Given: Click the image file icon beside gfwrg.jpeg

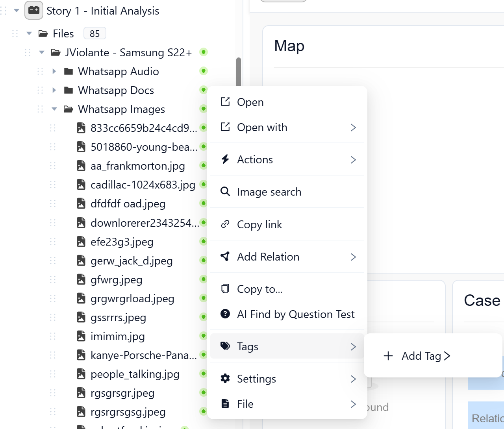Looking at the screenshot, I should pos(81,279).
